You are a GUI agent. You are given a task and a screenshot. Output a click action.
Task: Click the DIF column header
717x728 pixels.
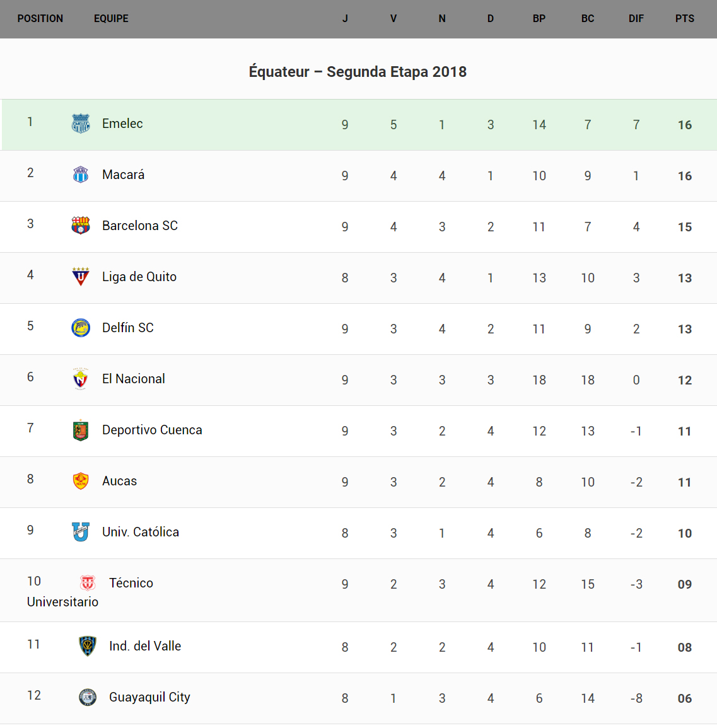(636, 19)
